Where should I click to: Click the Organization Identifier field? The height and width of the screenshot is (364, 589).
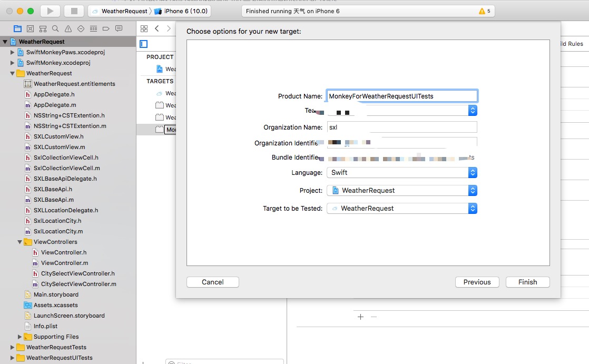[x=402, y=143]
